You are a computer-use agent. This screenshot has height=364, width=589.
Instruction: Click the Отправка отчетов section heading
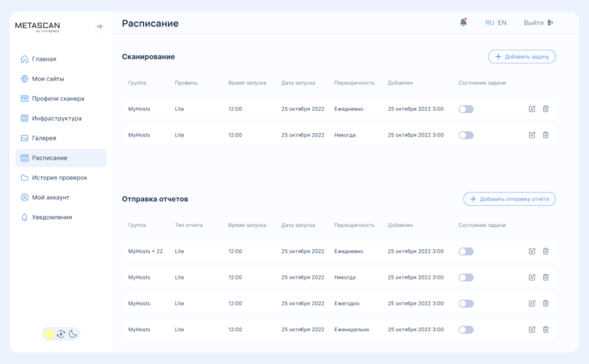click(x=155, y=199)
